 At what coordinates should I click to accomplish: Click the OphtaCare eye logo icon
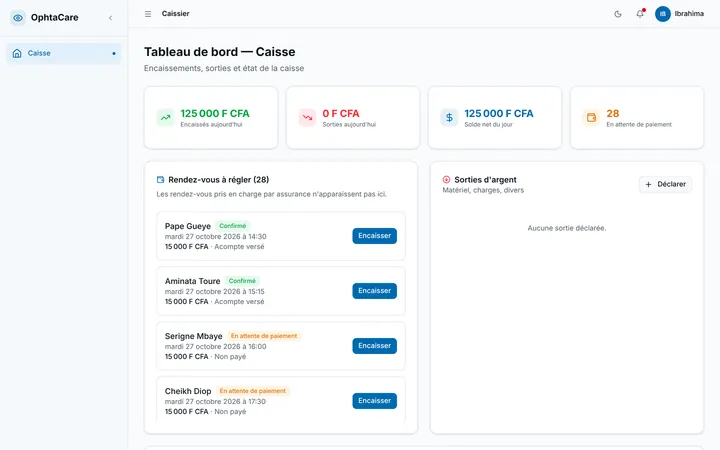click(x=18, y=18)
